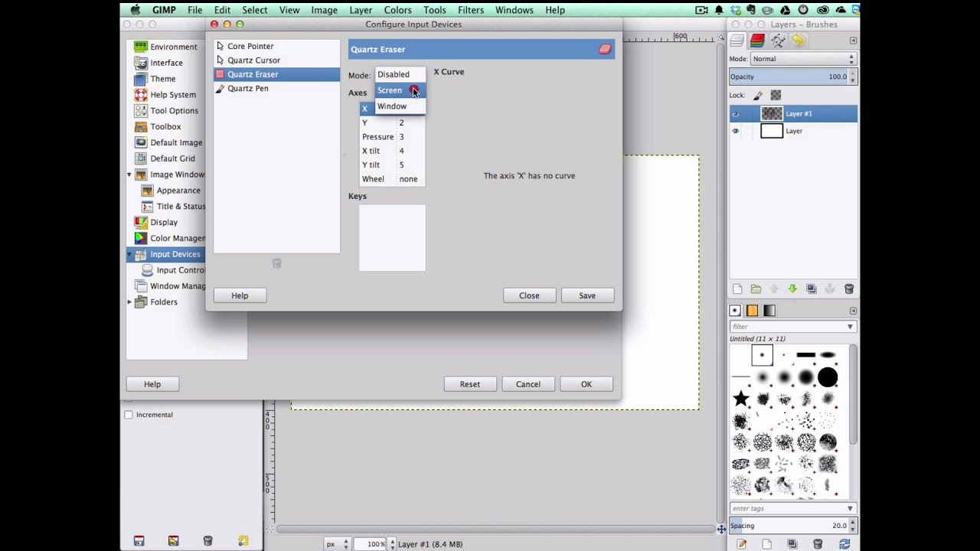
Task: Click OK in Preferences dialog
Action: tap(586, 384)
